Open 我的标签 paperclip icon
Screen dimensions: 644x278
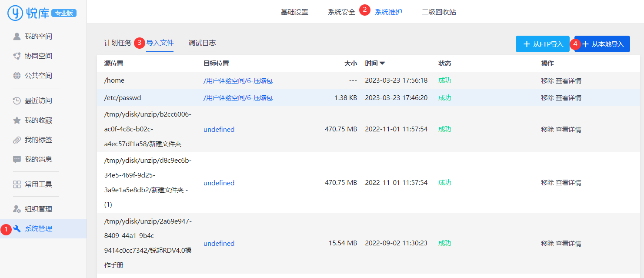(17, 140)
